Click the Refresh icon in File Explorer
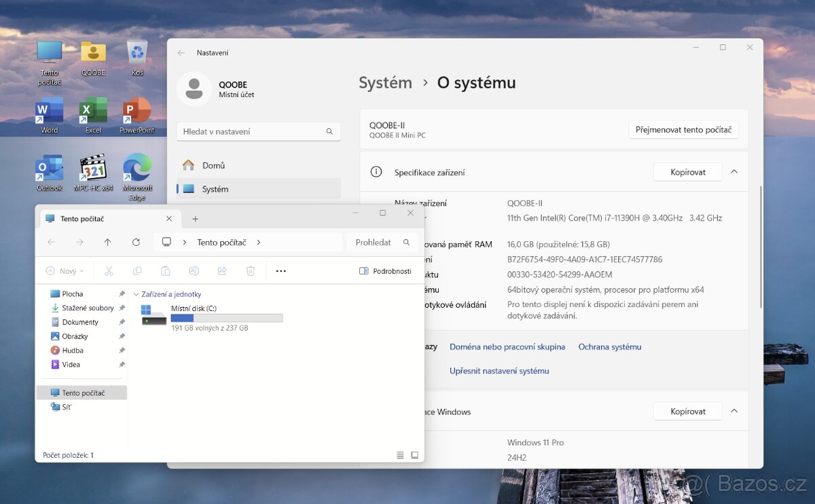Image resolution: width=815 pixels, height=504 pixels. click(x=136, y=242)
